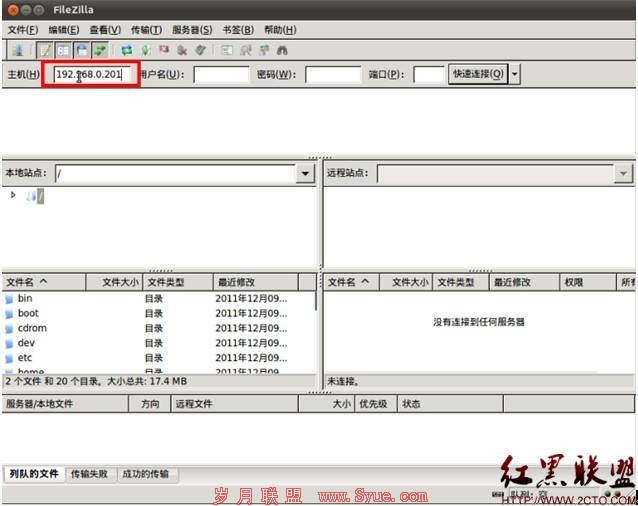638x506 pixels.
Task: Toggle the message log display icon
Action: [44, 50]
